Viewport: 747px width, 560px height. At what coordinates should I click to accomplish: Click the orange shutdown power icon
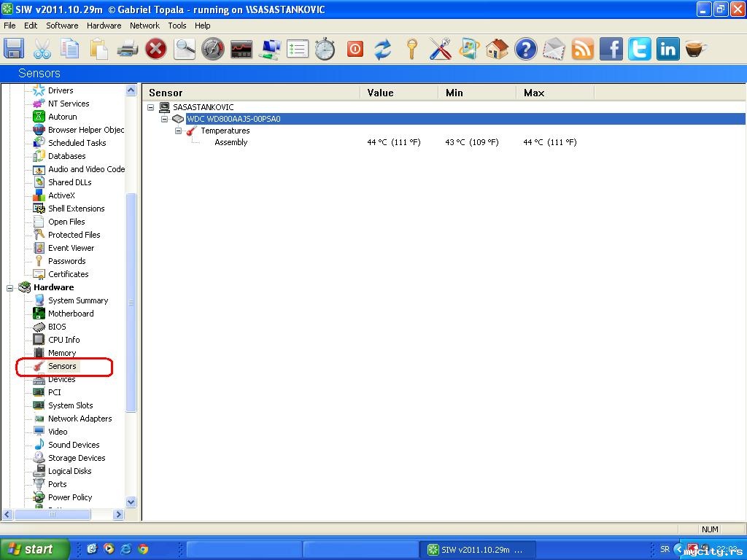point(355,49)
